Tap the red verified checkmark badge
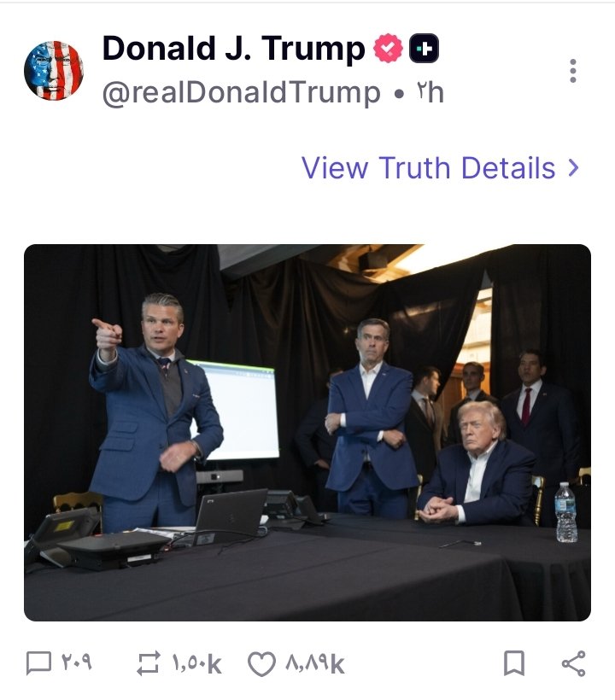The width and height of the screenshot is (615, 700). [388, 48]
